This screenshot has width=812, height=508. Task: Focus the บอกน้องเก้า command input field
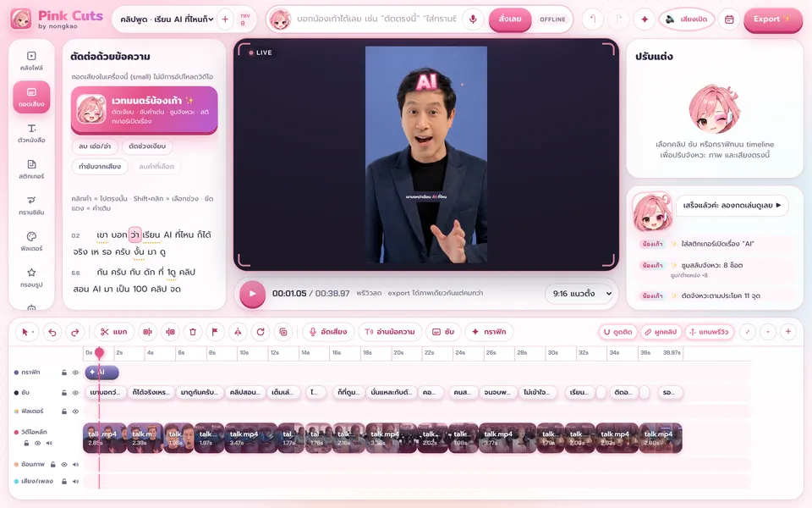point(376,19)
